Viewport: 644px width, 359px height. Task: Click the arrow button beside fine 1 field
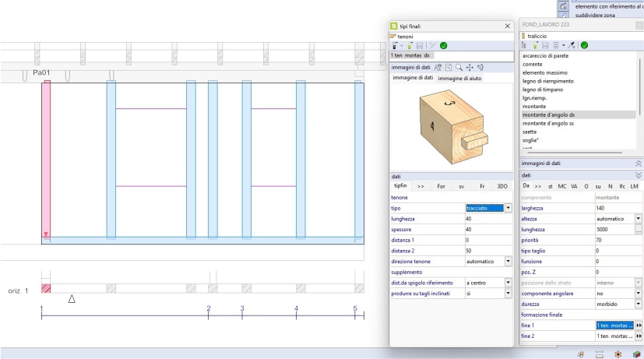coord(639,325)
